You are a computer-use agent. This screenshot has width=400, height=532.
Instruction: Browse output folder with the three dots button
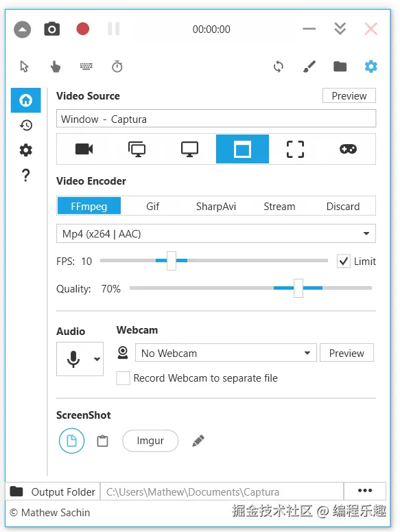365,491
